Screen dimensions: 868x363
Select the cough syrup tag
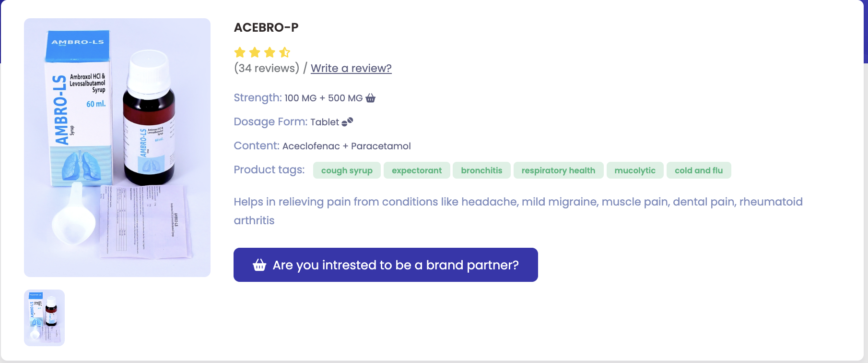click(347, 170)
